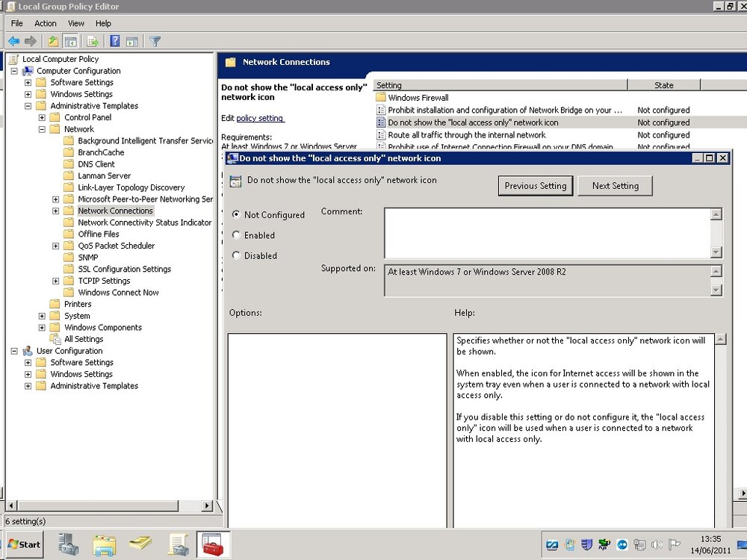This screenshot has width=747, height=560.
Task: Click the All Settings tree node
Action: 84,339
